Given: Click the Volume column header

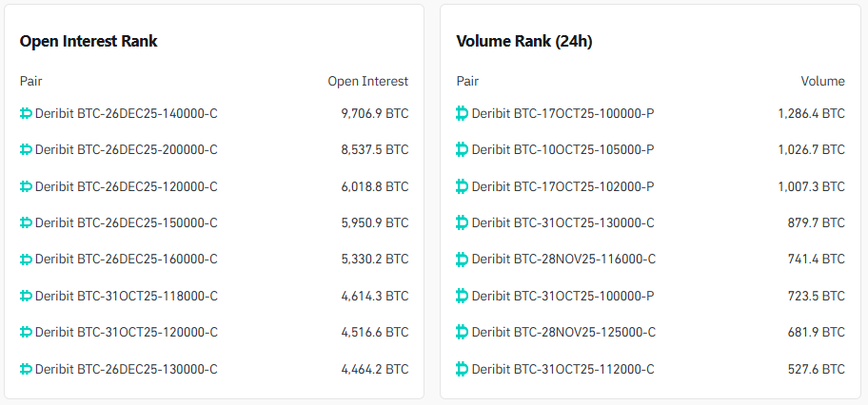Looking at the screenshot, I should 822,82.
